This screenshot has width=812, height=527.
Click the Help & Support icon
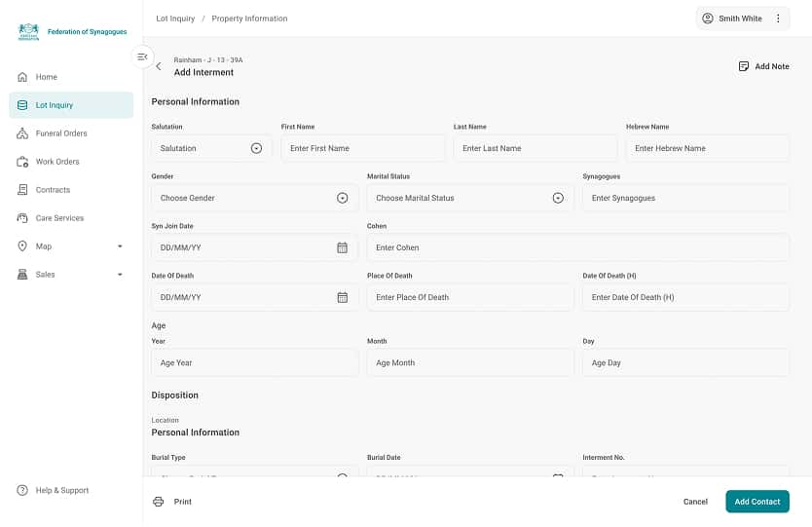tap(22, 490)
